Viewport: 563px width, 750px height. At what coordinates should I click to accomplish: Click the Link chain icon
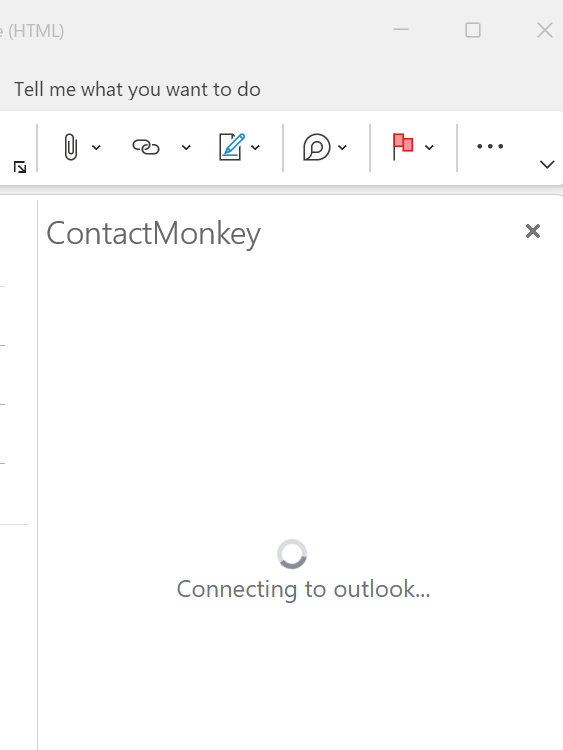(145, 147)
